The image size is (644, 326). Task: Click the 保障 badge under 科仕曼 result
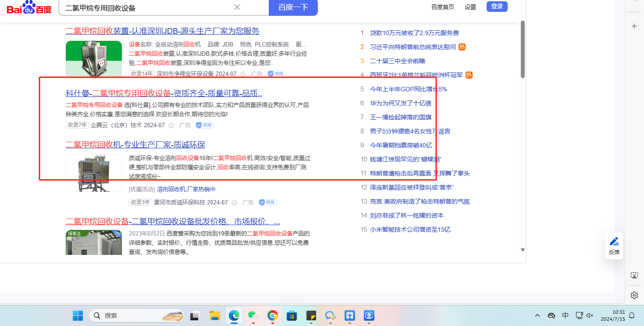point(205,125)
